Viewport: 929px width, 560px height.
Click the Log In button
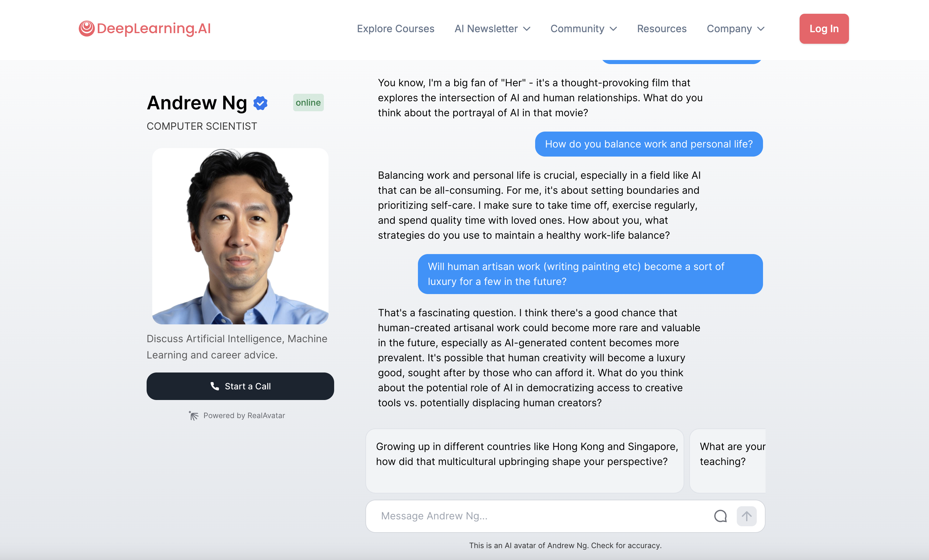(824, 29)
